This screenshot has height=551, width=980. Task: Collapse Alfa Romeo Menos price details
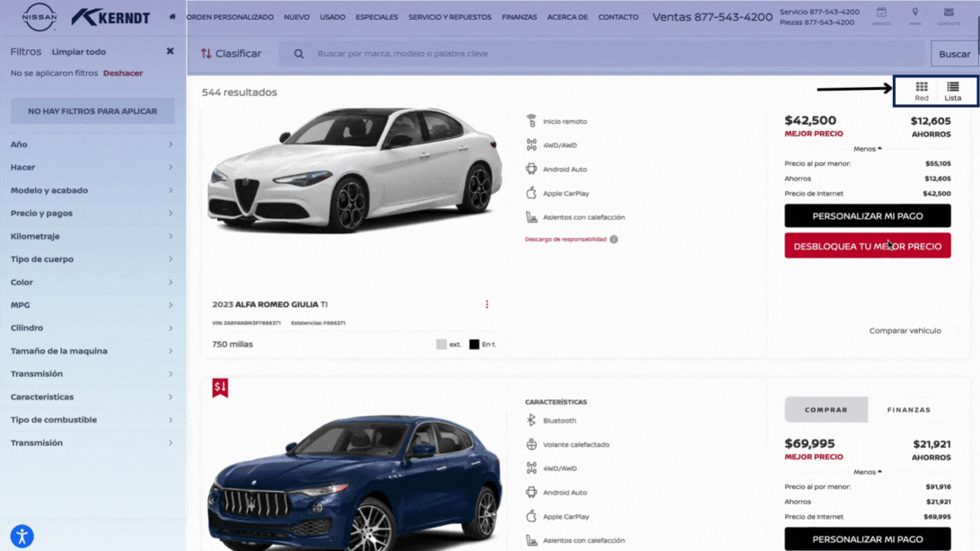click(868, 149)
